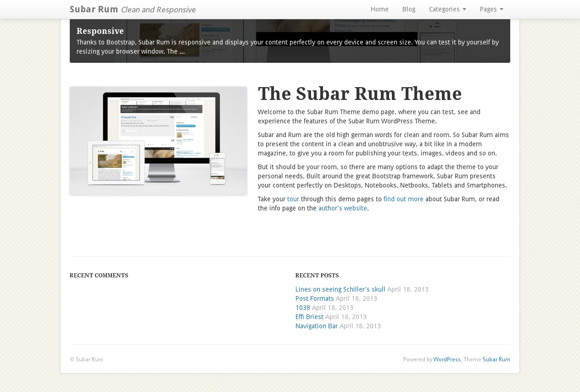Visit the WordPress footer link

[x=447, y=359]
